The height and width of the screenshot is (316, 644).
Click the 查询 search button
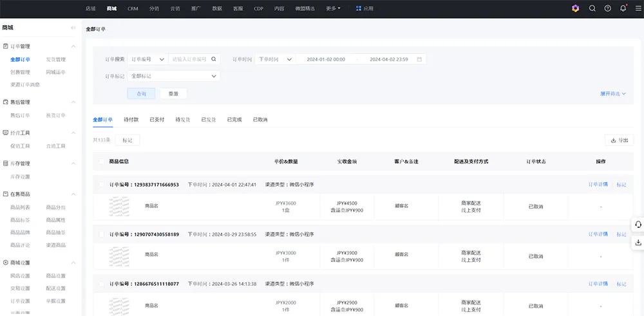(x=141, y=93)
